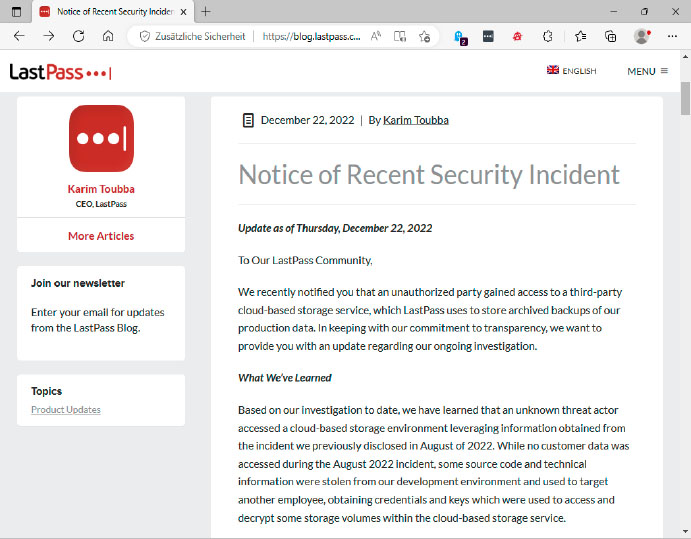The image size is (691, 539).
Task: Open the dark LastPass dots extension icon
Action: 488,36
